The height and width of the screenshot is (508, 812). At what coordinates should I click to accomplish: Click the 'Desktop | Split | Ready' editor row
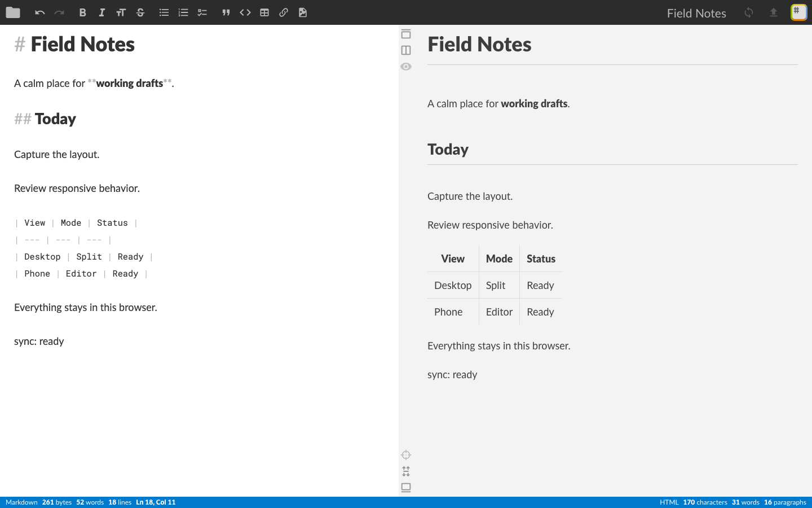[x=83, y=257]
